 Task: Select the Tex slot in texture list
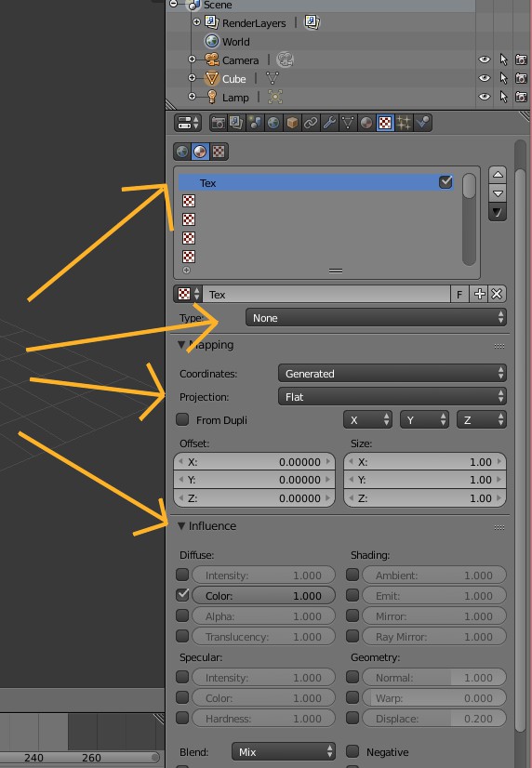316,182
